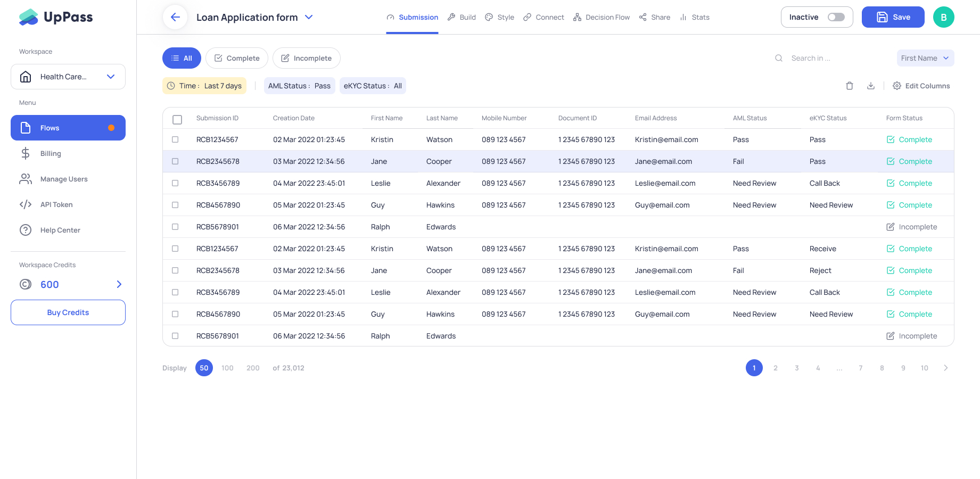Check the highlighted Jane Cooper row checkbox
The image size is (980, 479).
click(x=175, y=161)
